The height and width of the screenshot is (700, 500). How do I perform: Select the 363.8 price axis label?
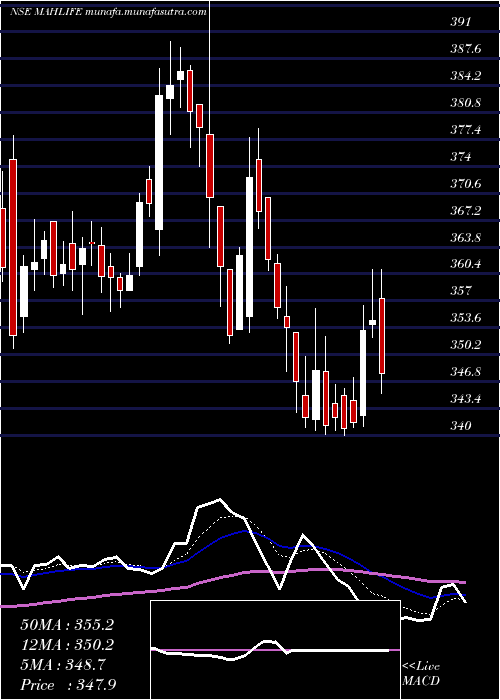[x=466, y=238]
